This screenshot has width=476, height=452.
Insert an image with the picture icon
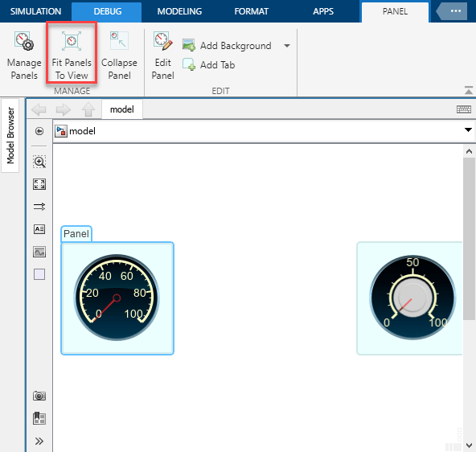point(39,252)
